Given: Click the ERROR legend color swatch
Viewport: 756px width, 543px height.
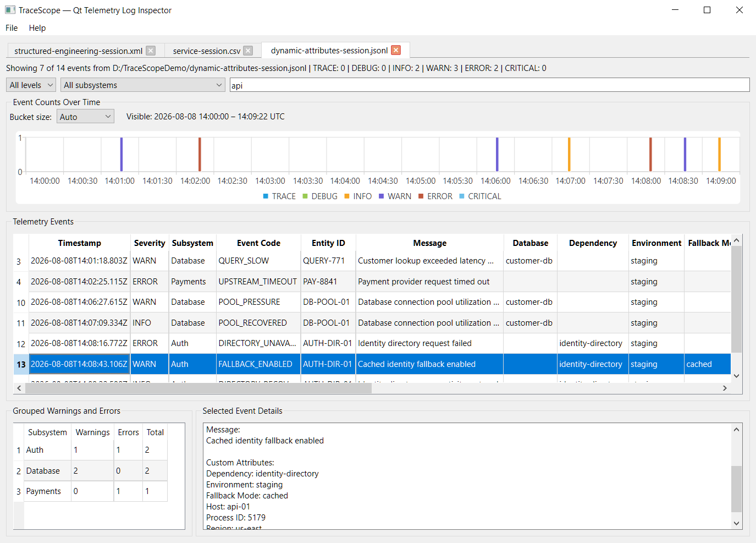Looking at the screenshot, I should point(421,196).
